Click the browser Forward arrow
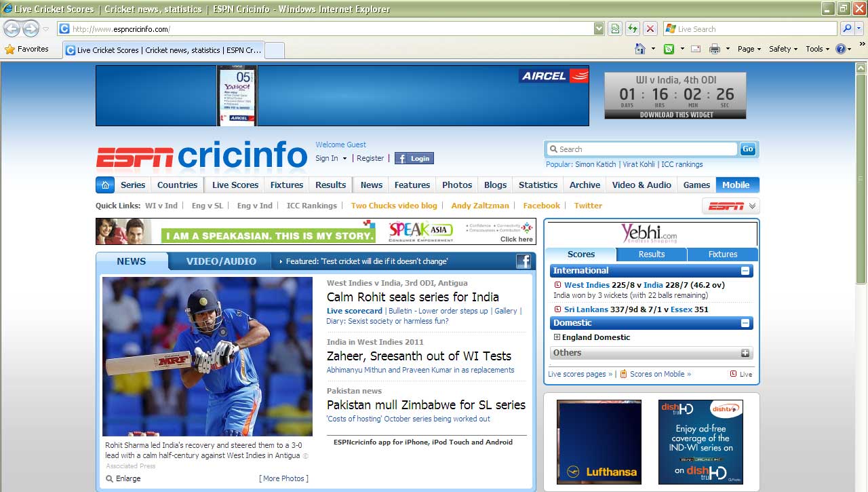 click(x=31, y=29)
